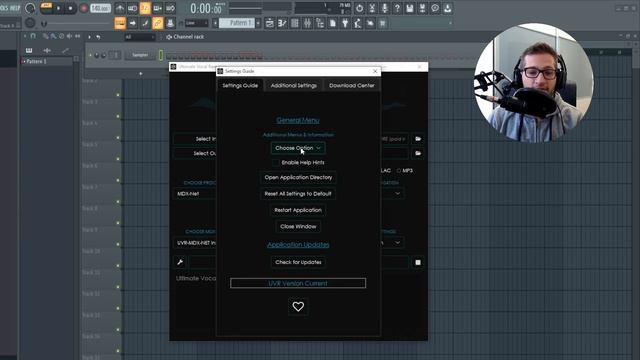The image size is (640, 360).
Task: Check the Enable Help Hints checkbox
Action: tap(276, 162)
